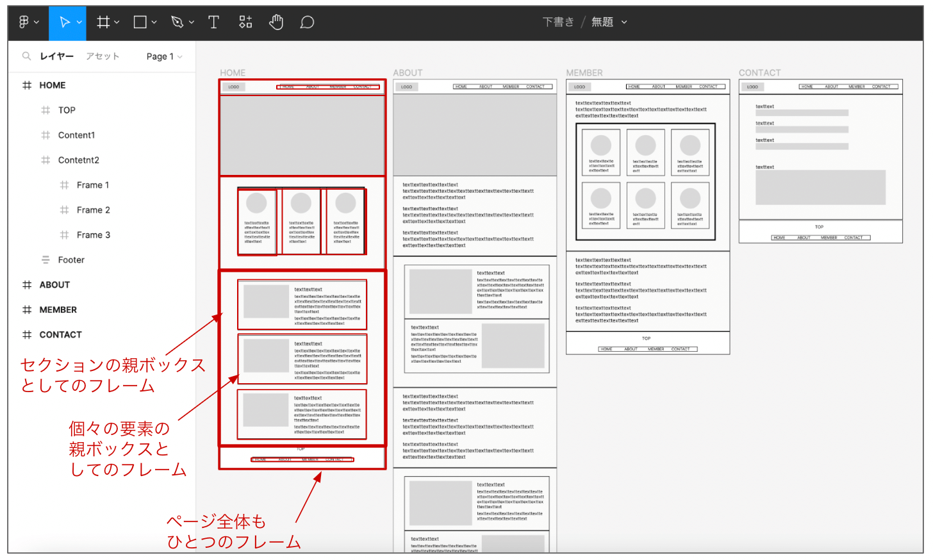The height and width of the screenshot is (560, 933).
Task: Click auto-layout icon beside Footer layer
Action: [45, 260]
